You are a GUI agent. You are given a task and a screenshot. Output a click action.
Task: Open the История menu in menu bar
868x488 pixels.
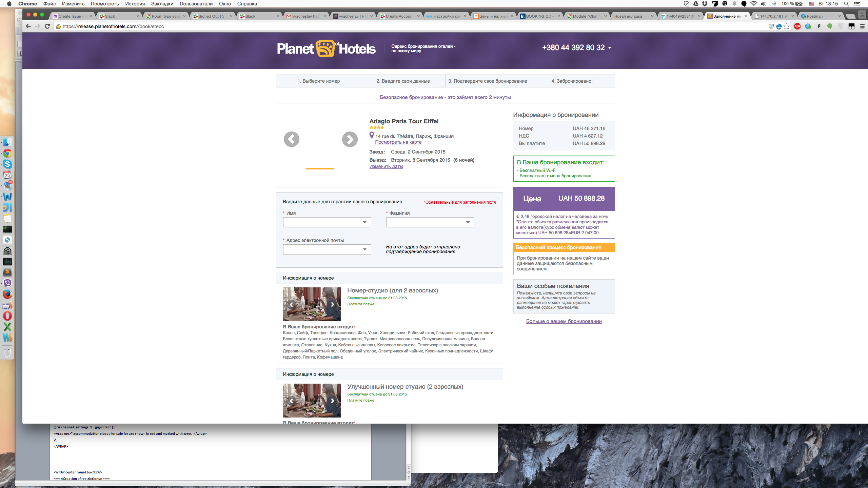[135, 4]
